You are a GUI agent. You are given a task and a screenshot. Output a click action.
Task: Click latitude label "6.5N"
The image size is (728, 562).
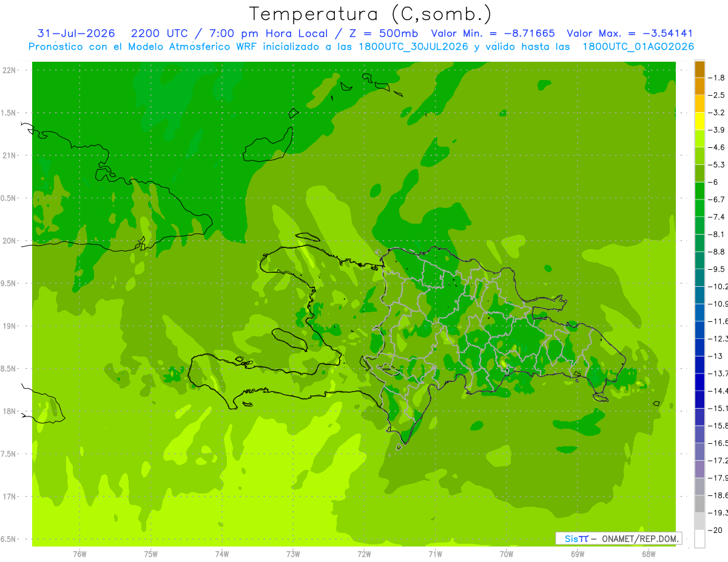pos(9,539)
